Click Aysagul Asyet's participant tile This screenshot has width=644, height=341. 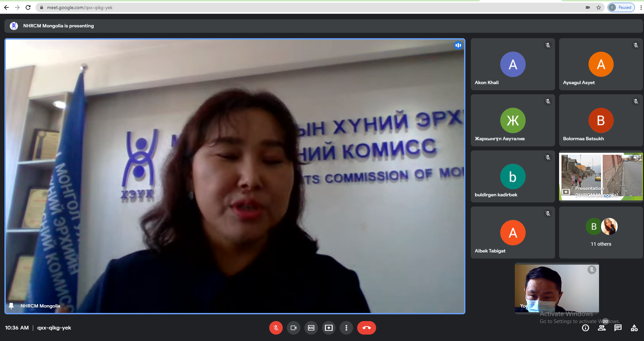601,64
